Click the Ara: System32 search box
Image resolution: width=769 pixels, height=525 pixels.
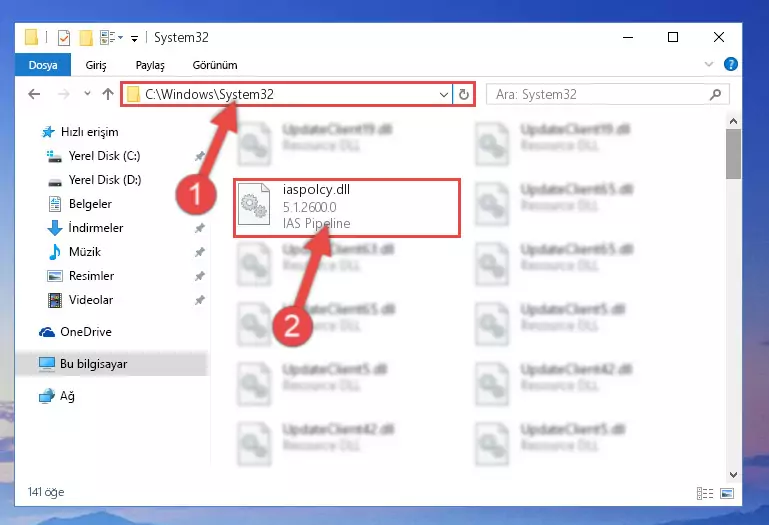pos(607,94)
